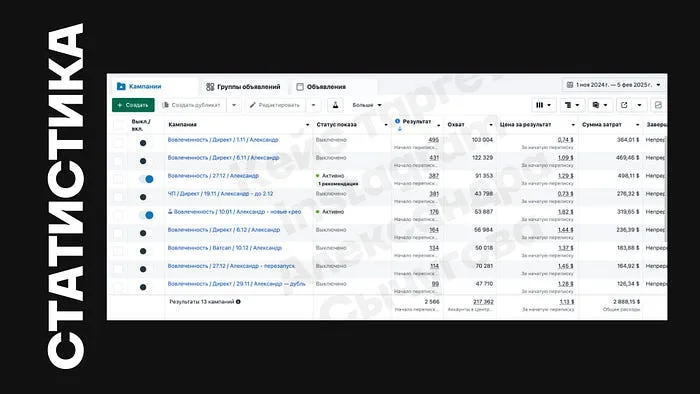700x394 pixels.
Task: Click the reach value 70 281
Action: (x=484, y=266)
